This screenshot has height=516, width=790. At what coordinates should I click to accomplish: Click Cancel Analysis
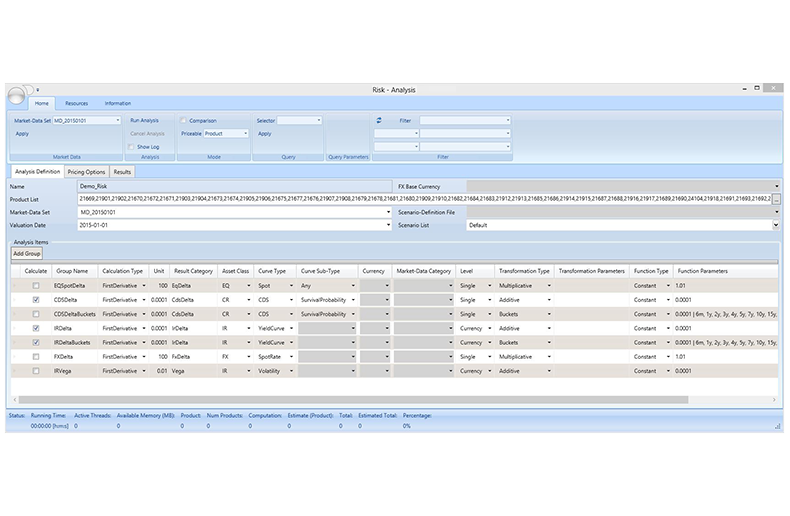pyautogui.click(x=147, y=134)
